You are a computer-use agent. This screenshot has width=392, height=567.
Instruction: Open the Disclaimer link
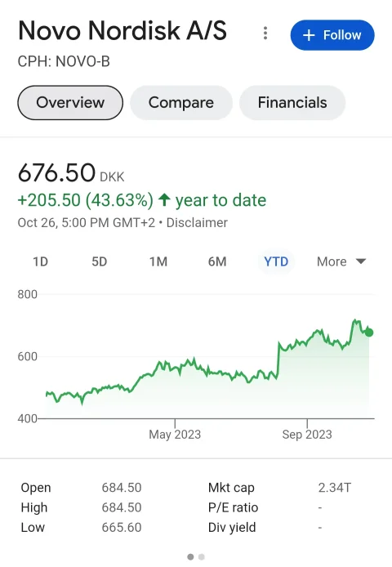[x=197, y=223]
